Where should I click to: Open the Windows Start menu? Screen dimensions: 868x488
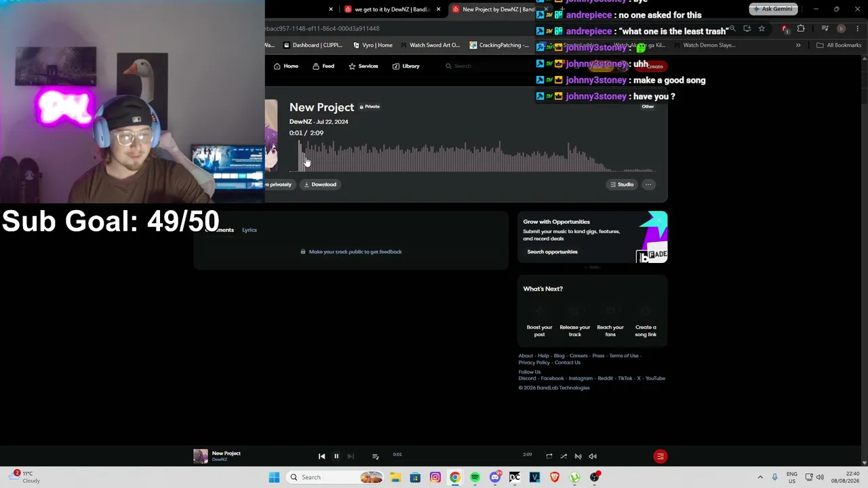pos(274,477)
